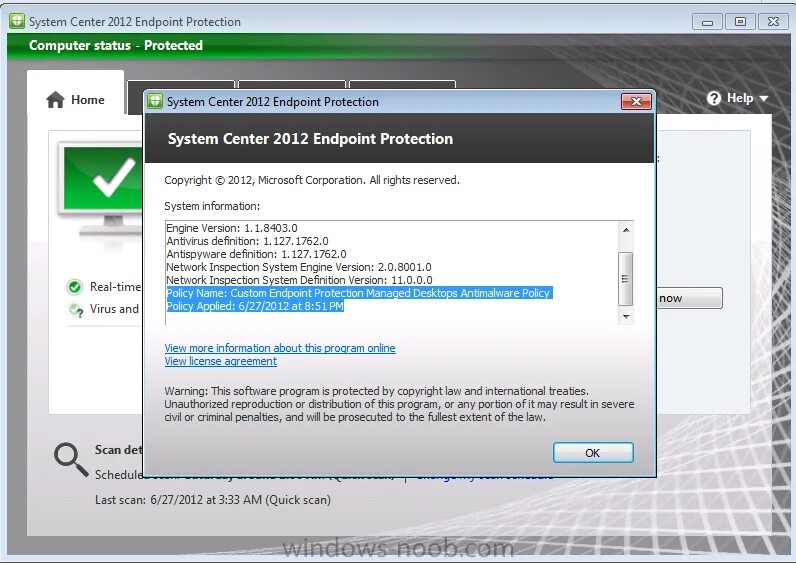Click OK in the About dialog
The width and height of the screenshot is (796, 563).
(593, 452)
